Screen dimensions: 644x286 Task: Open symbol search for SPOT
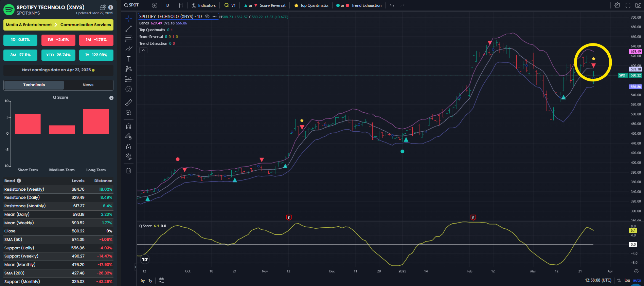[x=131, y=5]
